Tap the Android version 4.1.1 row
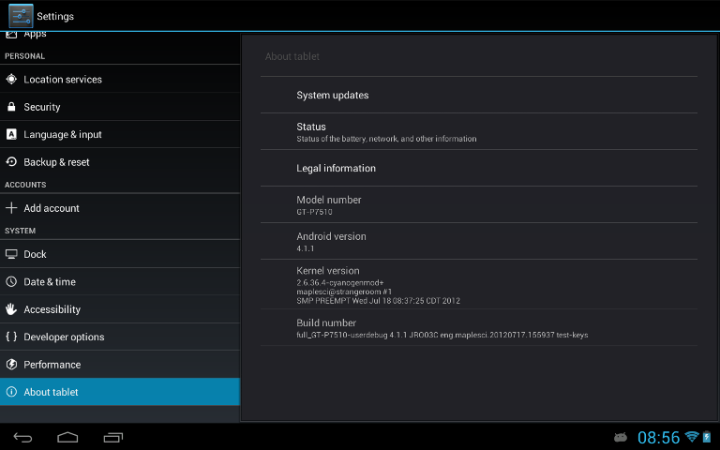Viewport: 720px width, 450px height. 479,242
